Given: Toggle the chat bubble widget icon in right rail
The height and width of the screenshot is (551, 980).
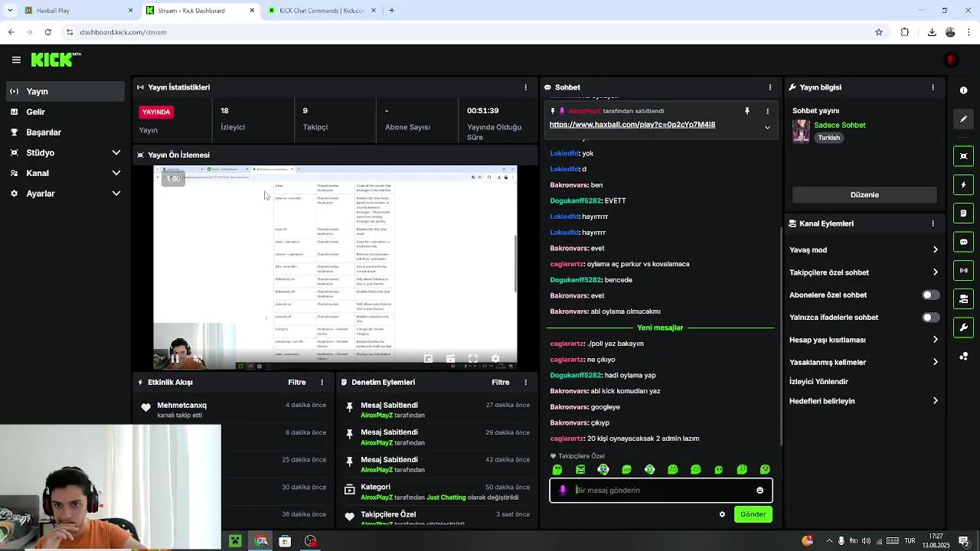Looking at the screenshot, I should point(963,242).
